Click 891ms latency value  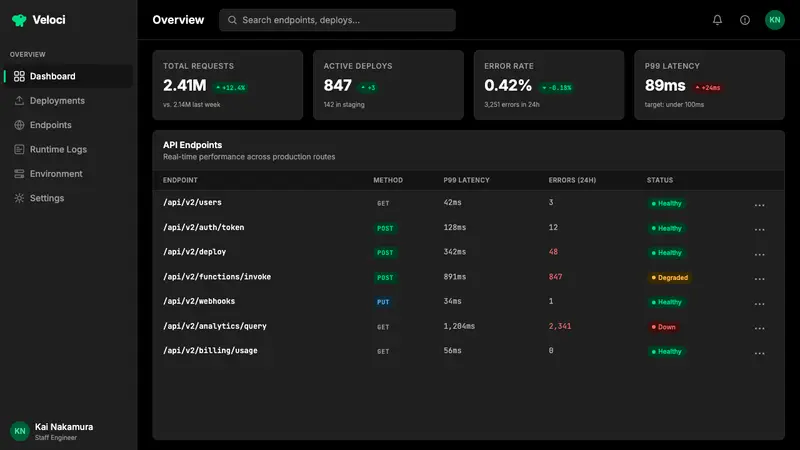coord(455,277)
